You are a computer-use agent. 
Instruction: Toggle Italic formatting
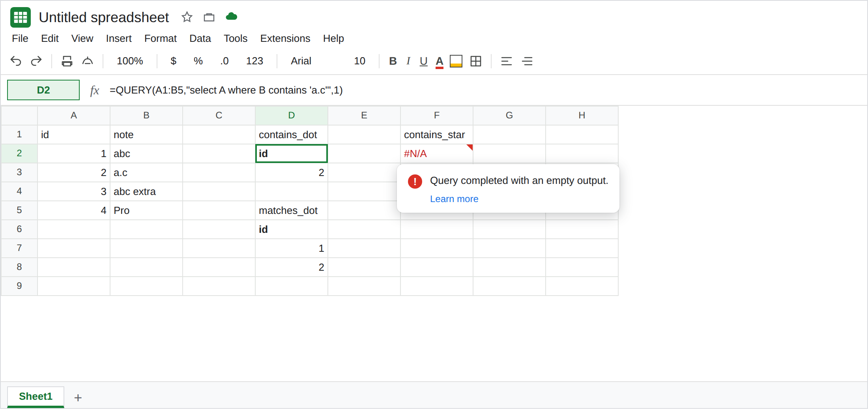tap(408, 61)
